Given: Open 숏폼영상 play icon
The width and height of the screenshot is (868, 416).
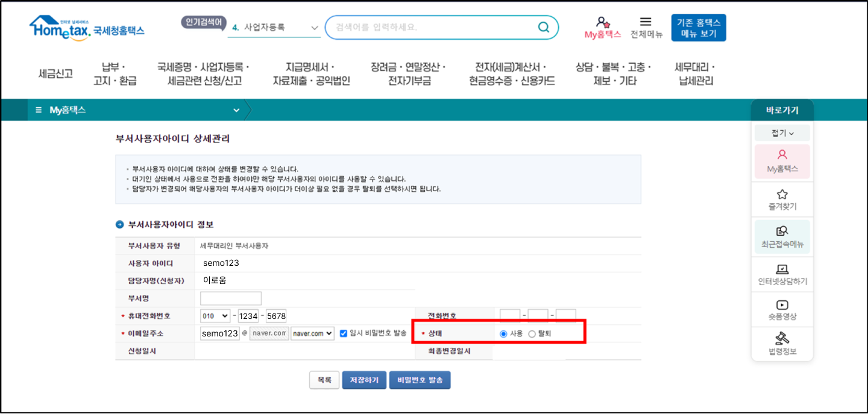Looking at the screenshot, I should click(x=782, y=305).
